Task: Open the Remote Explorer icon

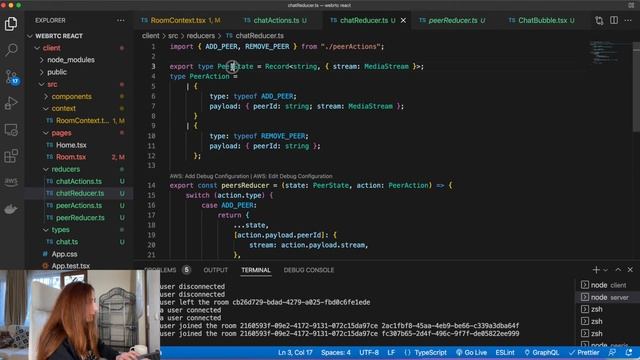Action: tap(11, 130)
